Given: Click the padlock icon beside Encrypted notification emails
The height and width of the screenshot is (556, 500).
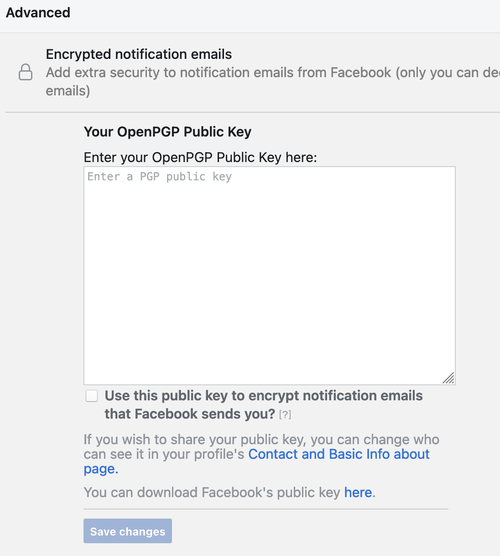Looking at the screenshot, I should coord(26,72).
